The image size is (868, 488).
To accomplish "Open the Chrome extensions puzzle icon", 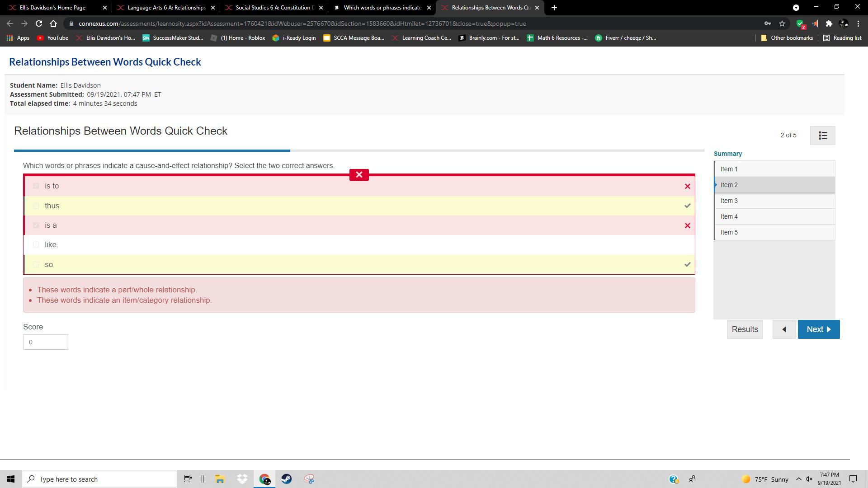I will 829,23.
